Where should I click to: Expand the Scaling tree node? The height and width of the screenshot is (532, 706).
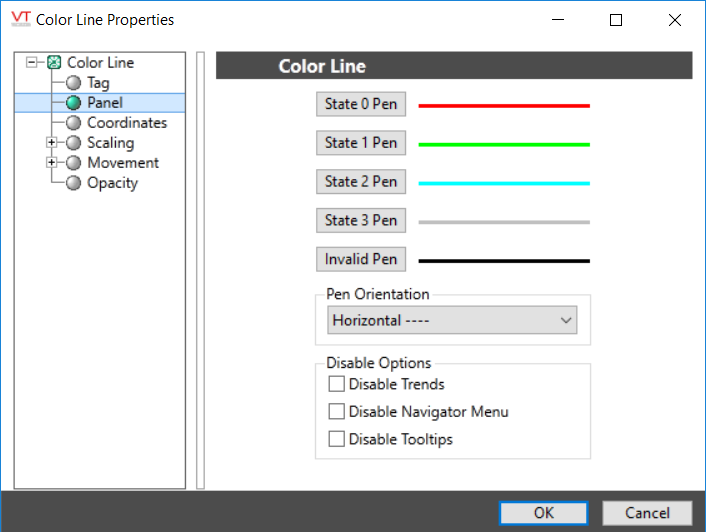click(52, 143)
